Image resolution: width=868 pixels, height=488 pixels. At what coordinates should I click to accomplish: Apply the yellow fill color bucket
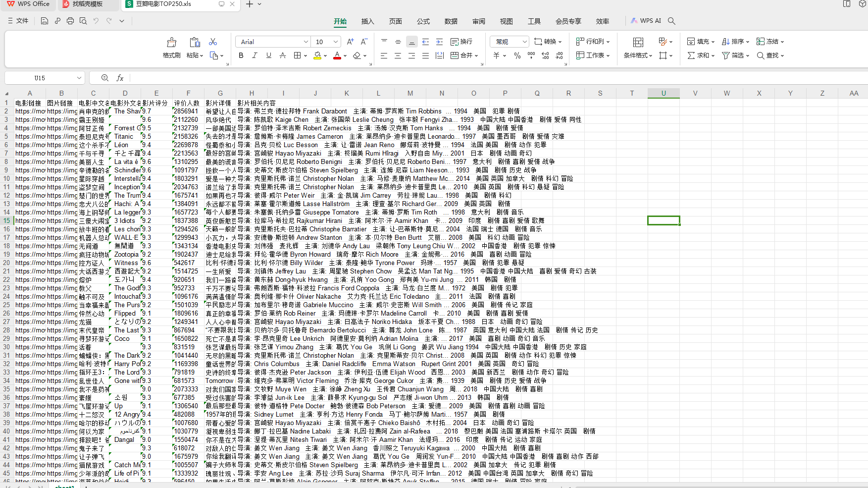point(317,55)
